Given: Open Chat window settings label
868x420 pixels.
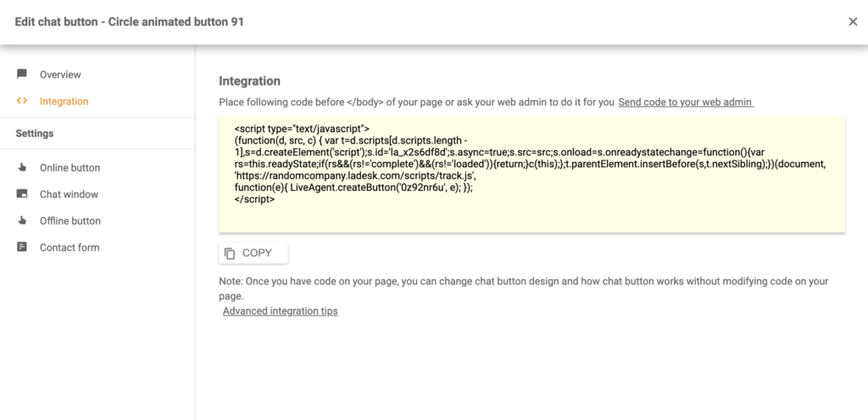Looking at the screenshot, I should (x=69, y=194).
